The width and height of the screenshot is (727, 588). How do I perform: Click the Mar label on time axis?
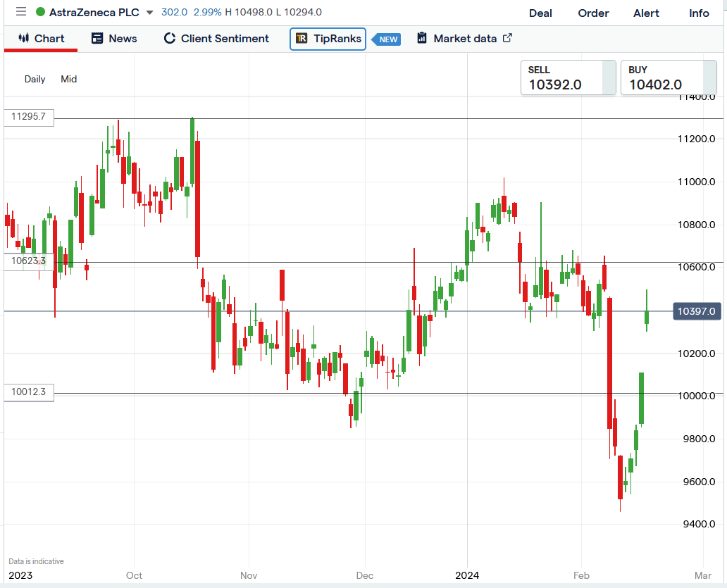coord(702,575)
